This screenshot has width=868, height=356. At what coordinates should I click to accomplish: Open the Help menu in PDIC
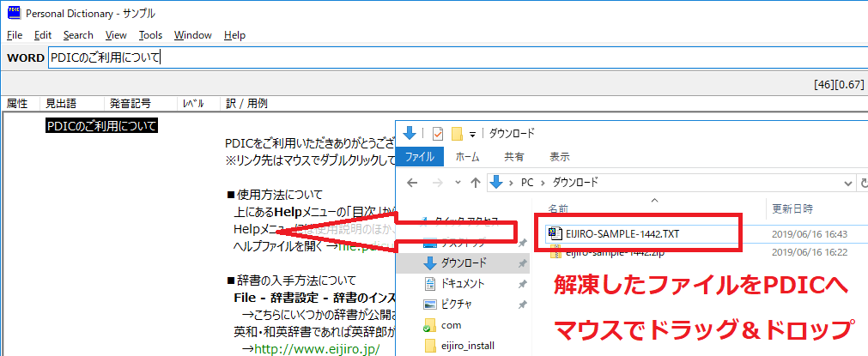(x=234, y=35)
